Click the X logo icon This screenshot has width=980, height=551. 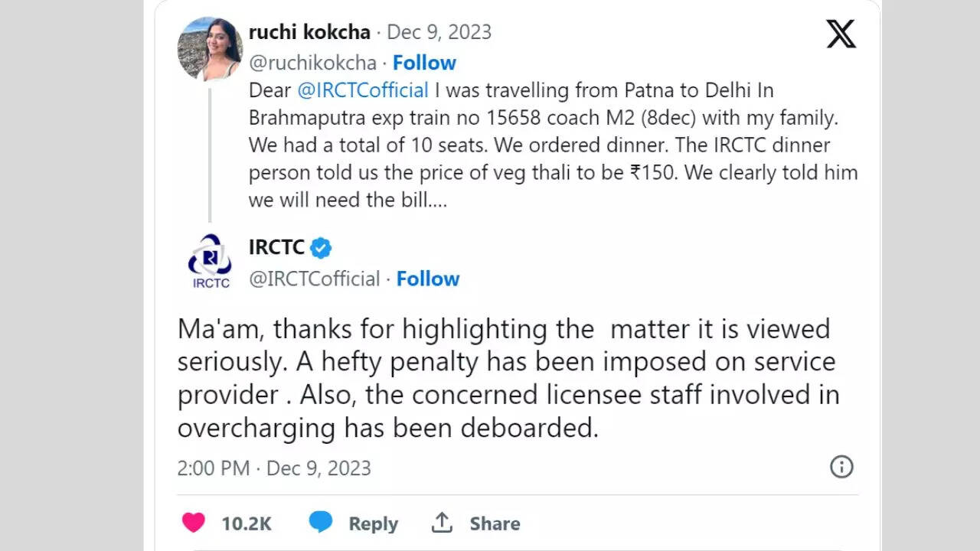tap(841, 33)
